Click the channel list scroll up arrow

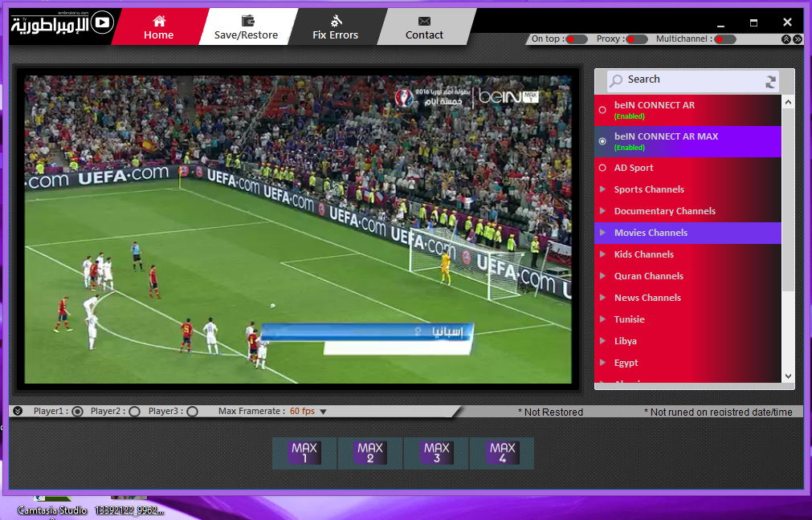tap(788, 102)
